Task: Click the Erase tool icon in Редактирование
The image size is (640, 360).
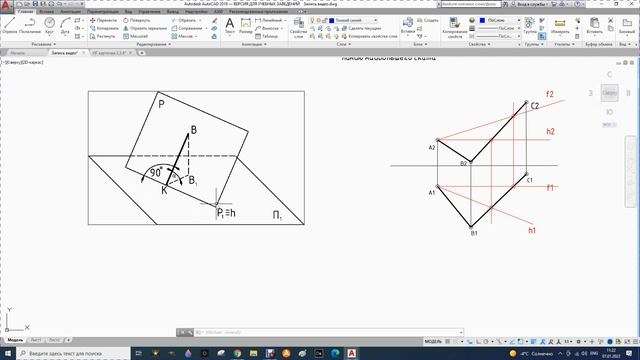Action: (215, 20)
